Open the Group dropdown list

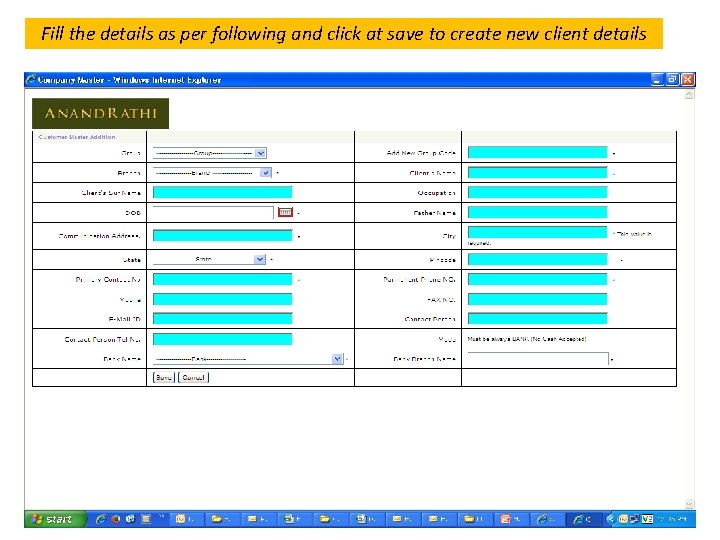210,153
